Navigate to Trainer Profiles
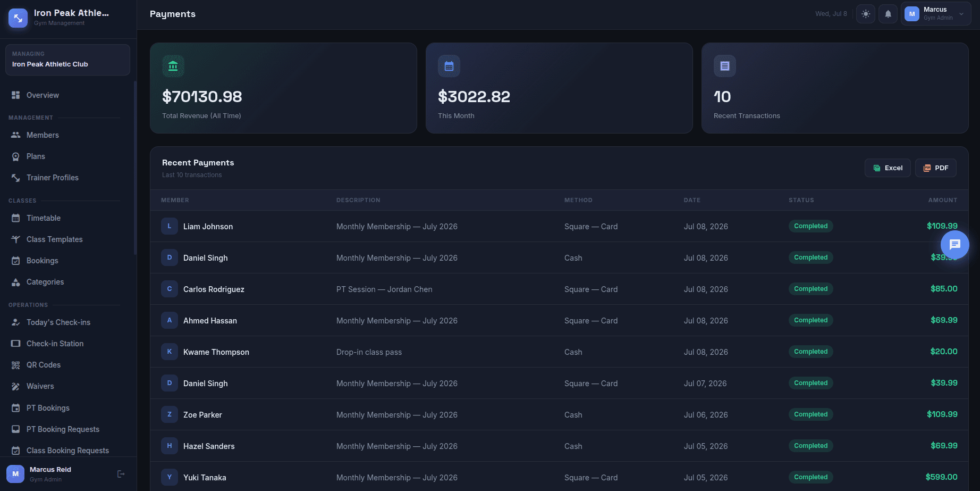Image resolution: width=980 pixels, height=491 pixels. pyautogui.click(x=67, y=178)
